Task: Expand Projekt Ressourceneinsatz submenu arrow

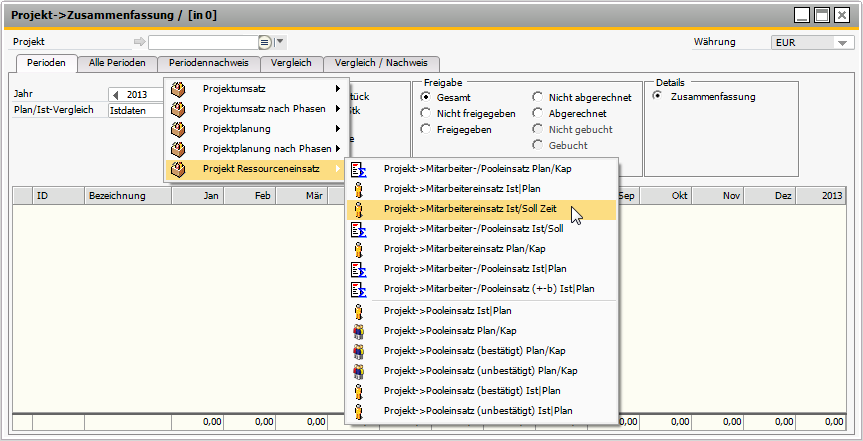Action: point(337,168)
